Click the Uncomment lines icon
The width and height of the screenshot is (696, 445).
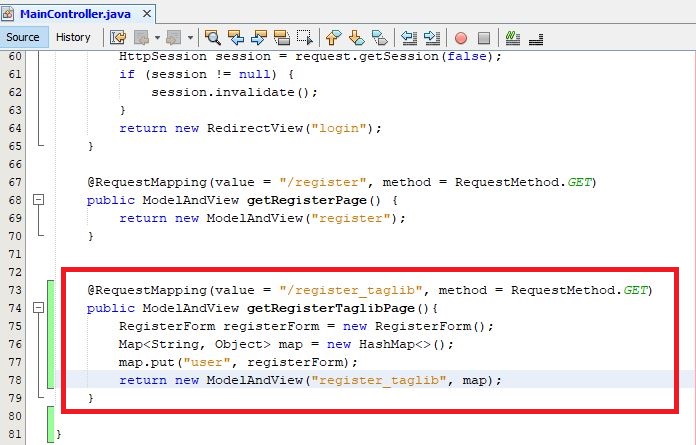point(536,39)
